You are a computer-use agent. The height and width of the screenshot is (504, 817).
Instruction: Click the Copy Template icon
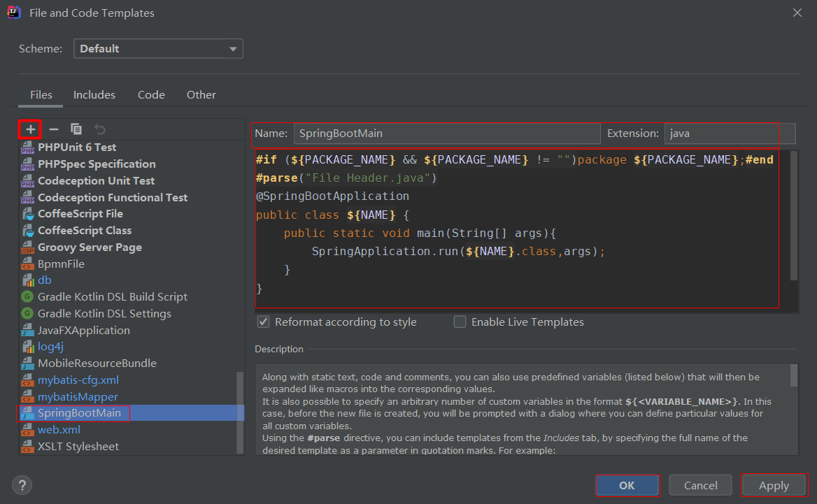[x=76, y=129]
